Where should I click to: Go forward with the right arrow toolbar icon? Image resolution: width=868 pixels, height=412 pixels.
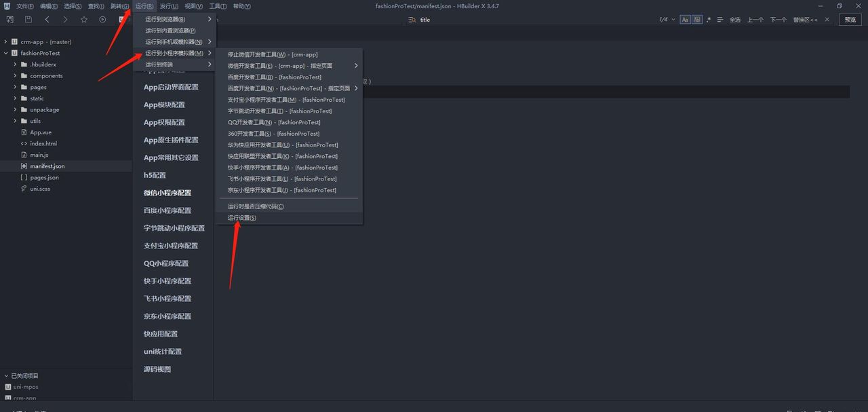(x=65, y=20)
